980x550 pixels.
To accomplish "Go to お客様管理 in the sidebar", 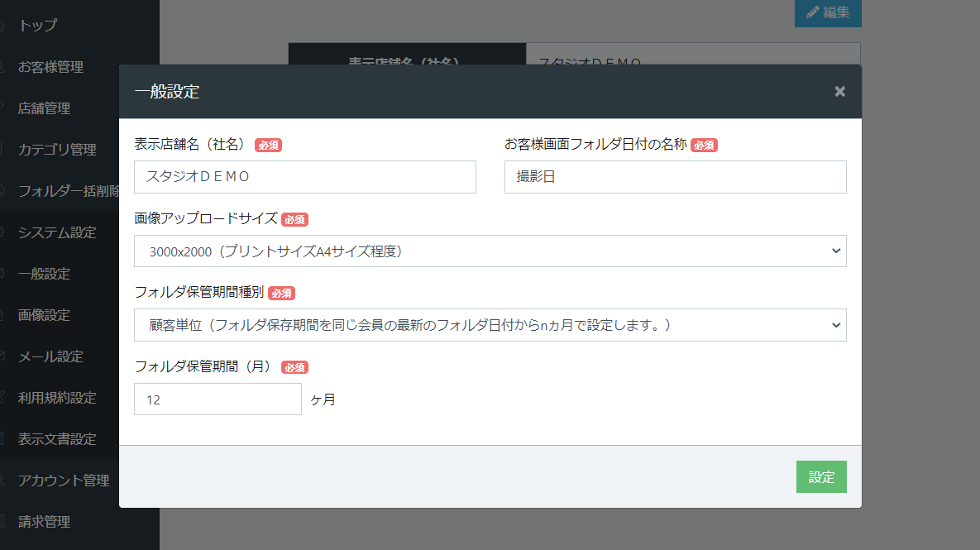I will [x=50, y=67].
